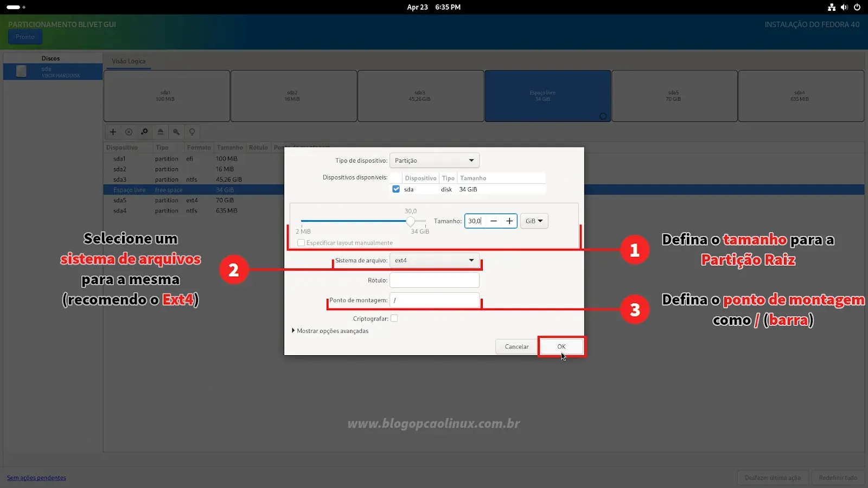Image resolution: width=868 pixels, height=488 pixels.
Task: Select the Espaço livre 34 GiB block
Action: 548,96
